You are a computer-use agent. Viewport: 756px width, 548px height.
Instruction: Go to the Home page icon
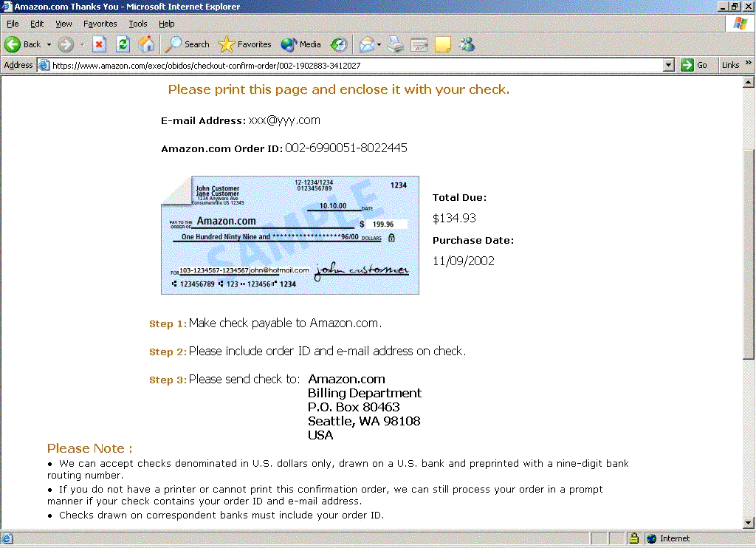(147, 44)
